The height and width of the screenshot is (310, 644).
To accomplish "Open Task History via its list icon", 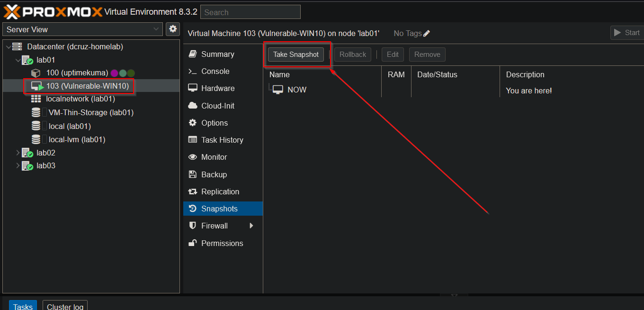I will click(193, 140).
